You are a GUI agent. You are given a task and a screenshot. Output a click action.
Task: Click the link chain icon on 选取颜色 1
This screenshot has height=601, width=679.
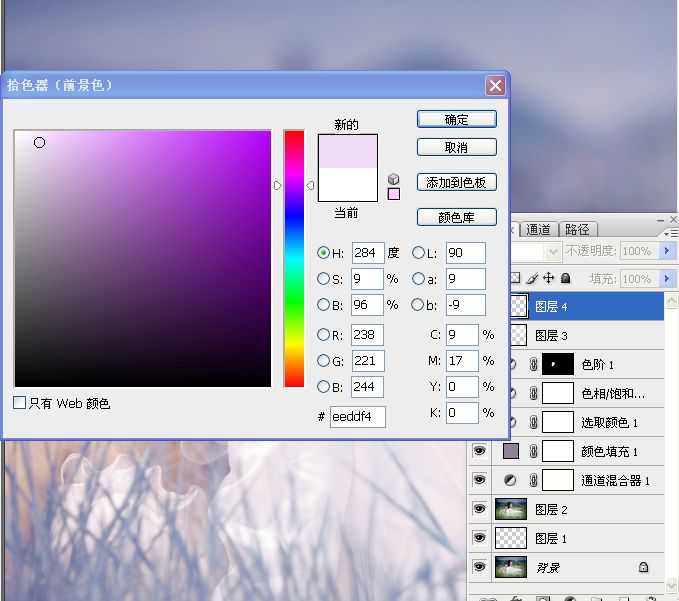pyautogui.click(x=534, y=422)
